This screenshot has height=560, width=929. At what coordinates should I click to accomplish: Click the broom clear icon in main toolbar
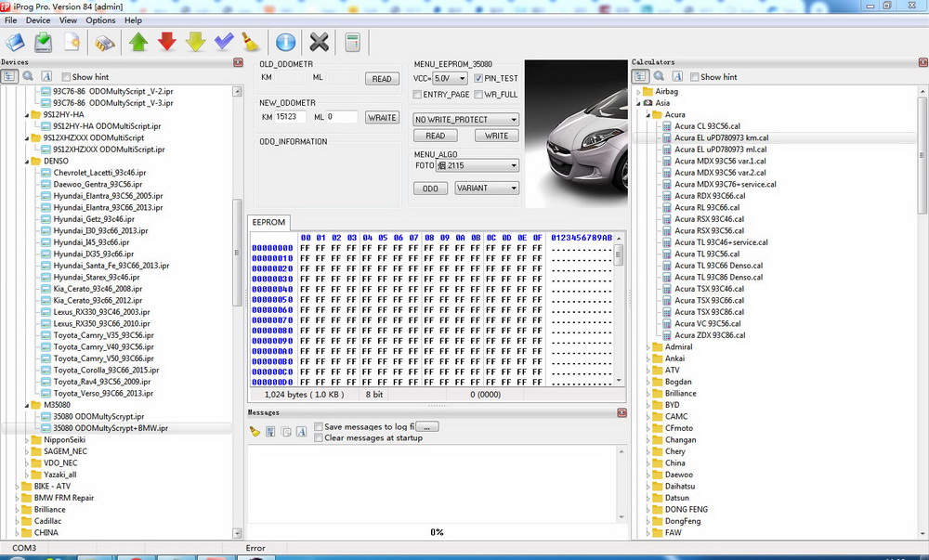pyautogui.click(x=251, y=42)
